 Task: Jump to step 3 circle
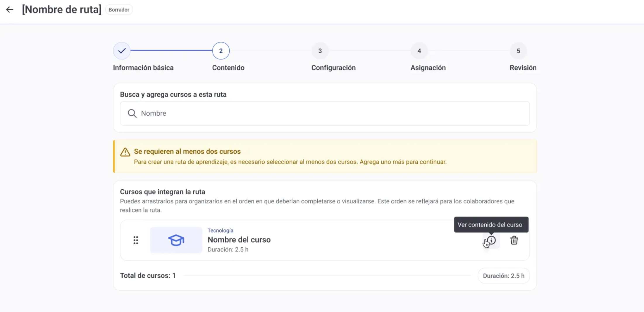[x=320, y=51]
